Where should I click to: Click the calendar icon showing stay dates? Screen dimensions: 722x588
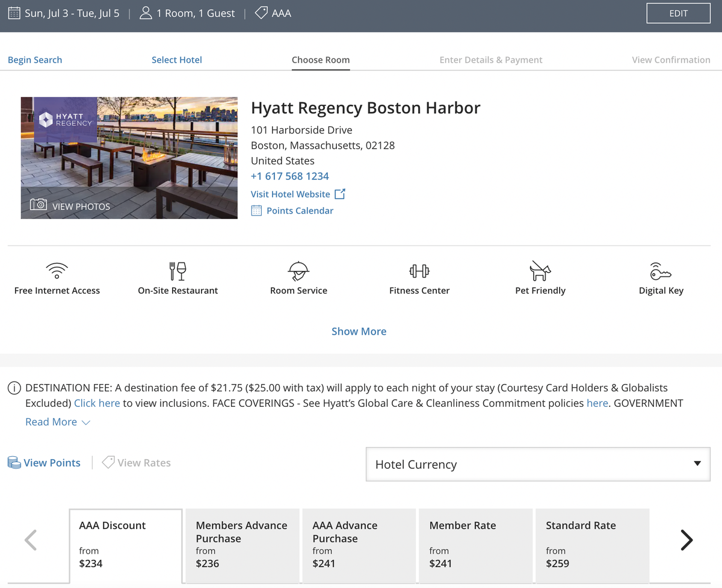tap(13, 13)
